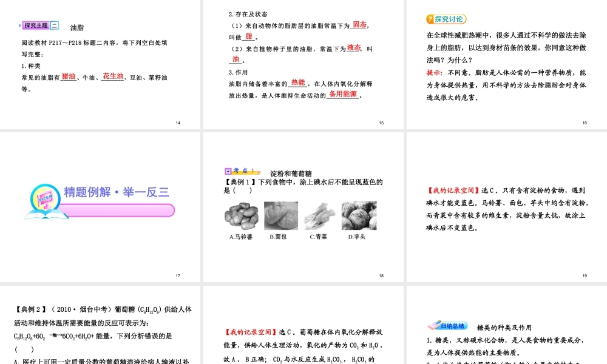Click the 【典例2】 label text
This screenshot has height=364, width=607.
[30, 309]
